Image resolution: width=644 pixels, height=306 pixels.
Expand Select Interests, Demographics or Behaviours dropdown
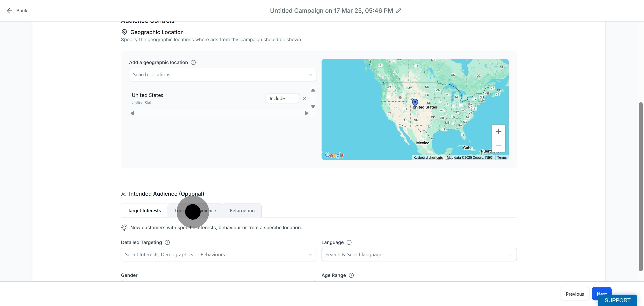218,255
